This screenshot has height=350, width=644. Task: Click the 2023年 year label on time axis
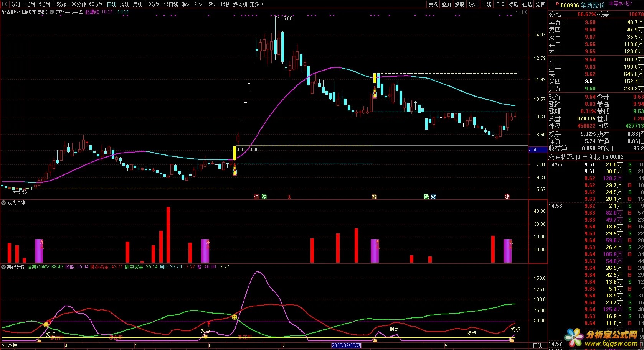(10, 345)
